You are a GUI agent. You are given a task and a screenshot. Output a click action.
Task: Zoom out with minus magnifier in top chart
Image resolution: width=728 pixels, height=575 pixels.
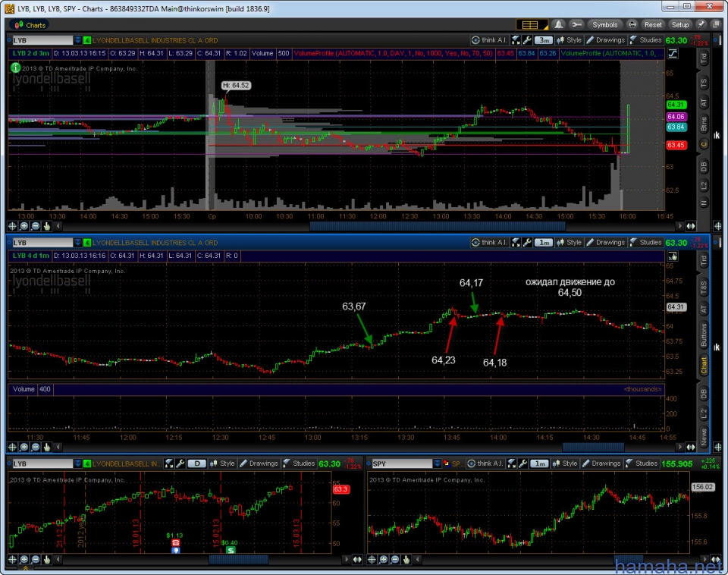click(x=36, y=226)
